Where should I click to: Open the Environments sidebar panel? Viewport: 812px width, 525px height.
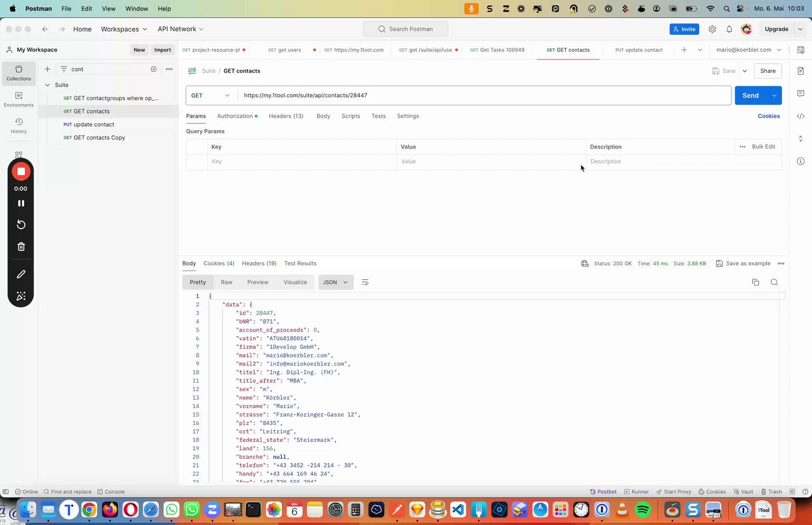point(18,99)
